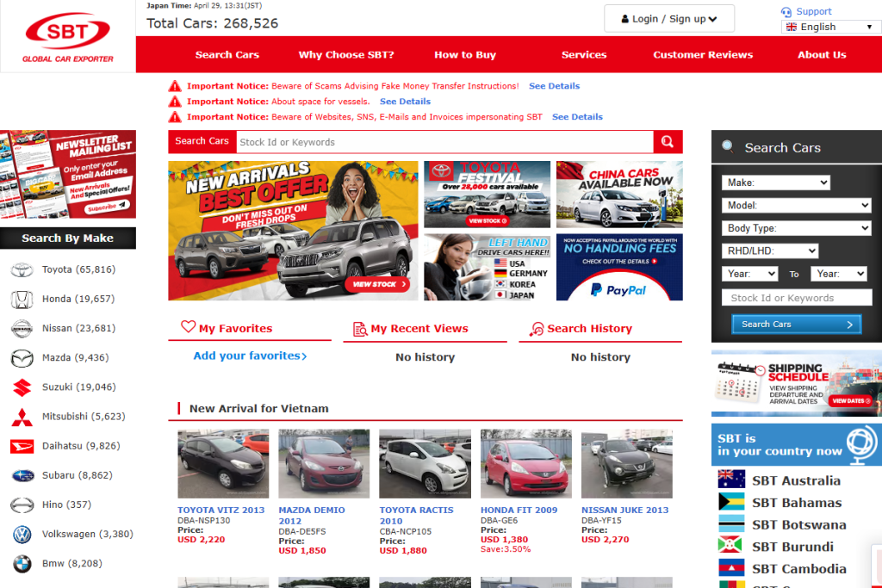Click the Subaru make logo icon
This screenshot has height=588, width=882.
[22, 475]
